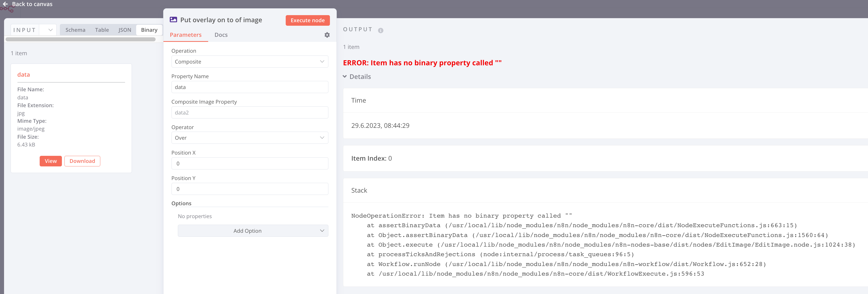View the binary data file
Viewport: 868px width, 294px height.
(51, 161)
